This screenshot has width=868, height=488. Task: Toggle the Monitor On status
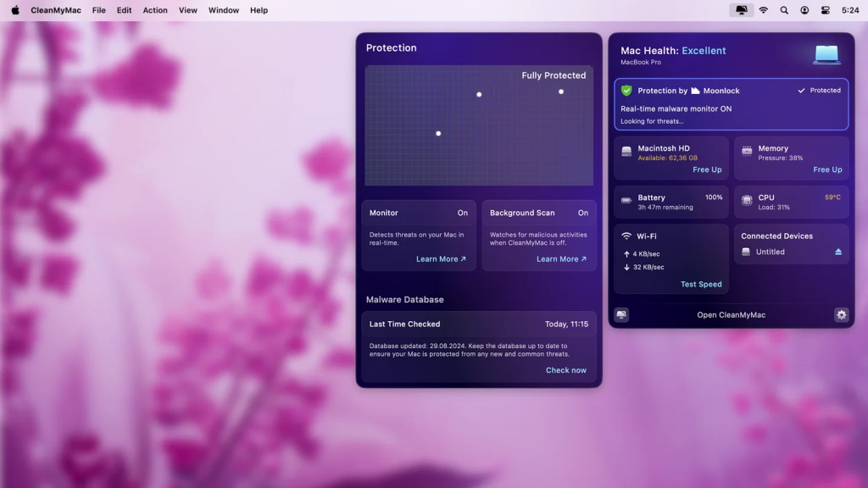pos(462,213)
